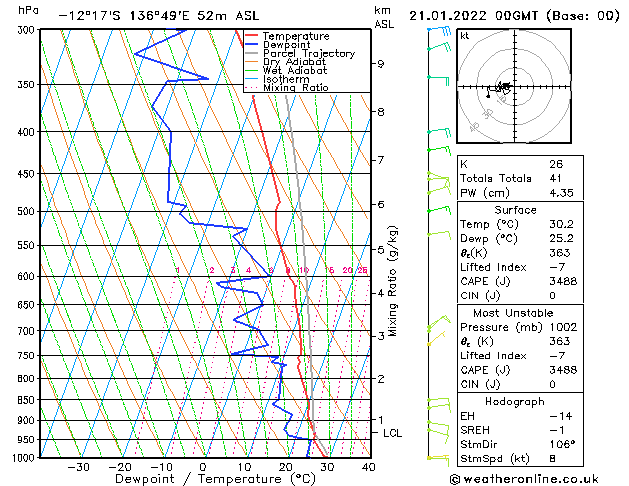Select the 'Temperature' legend entry
Viewport: 629px width, 486px height.
coord(296,36)
